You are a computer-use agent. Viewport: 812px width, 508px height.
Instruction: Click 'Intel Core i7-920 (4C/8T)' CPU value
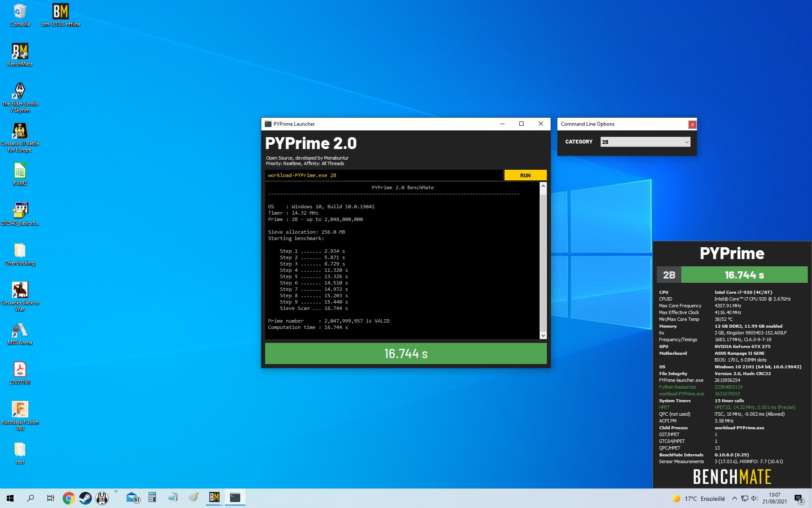[x=743, y=292]
